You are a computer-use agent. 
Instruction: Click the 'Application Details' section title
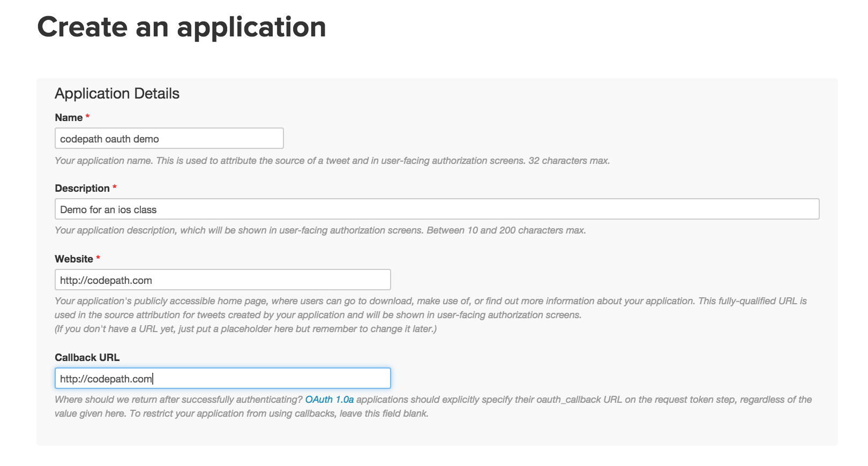(x=117, y=93)
